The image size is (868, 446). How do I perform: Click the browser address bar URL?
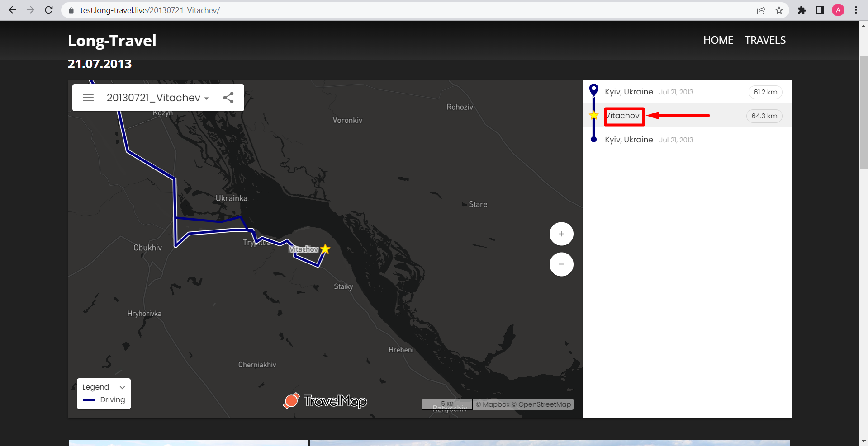(x=150, y=10)
